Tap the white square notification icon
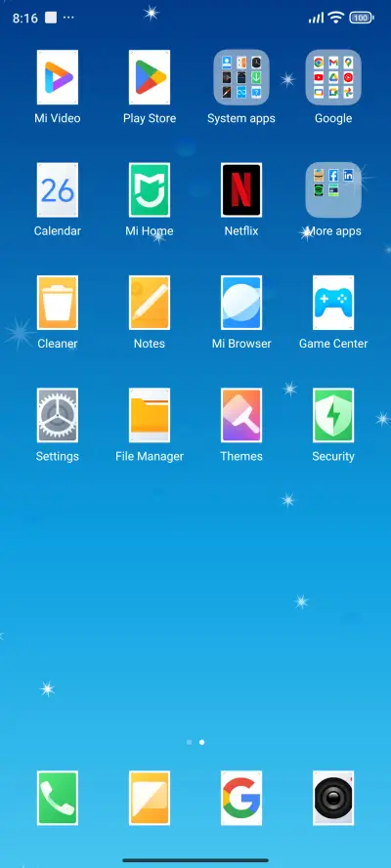The height and width of the screenshot is (868, 391). (x=51, y=18)
